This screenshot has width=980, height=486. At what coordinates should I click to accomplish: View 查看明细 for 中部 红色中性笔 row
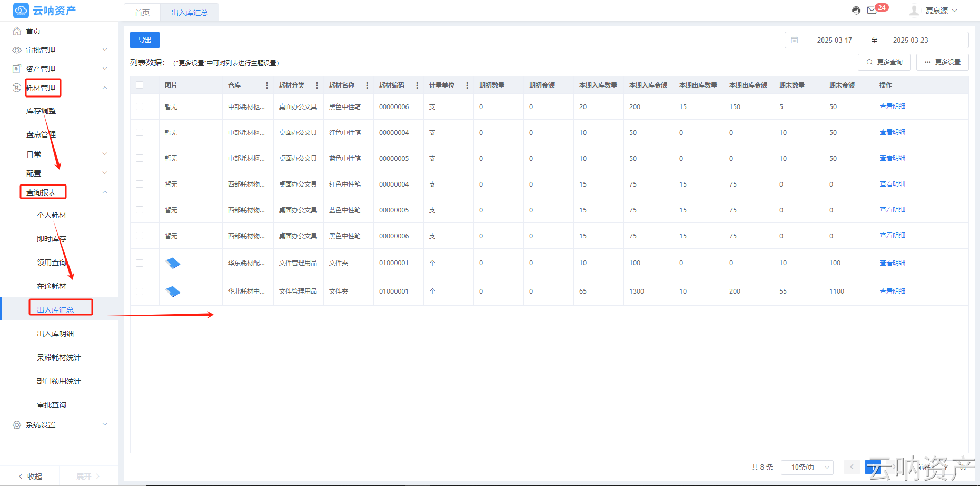893,132
